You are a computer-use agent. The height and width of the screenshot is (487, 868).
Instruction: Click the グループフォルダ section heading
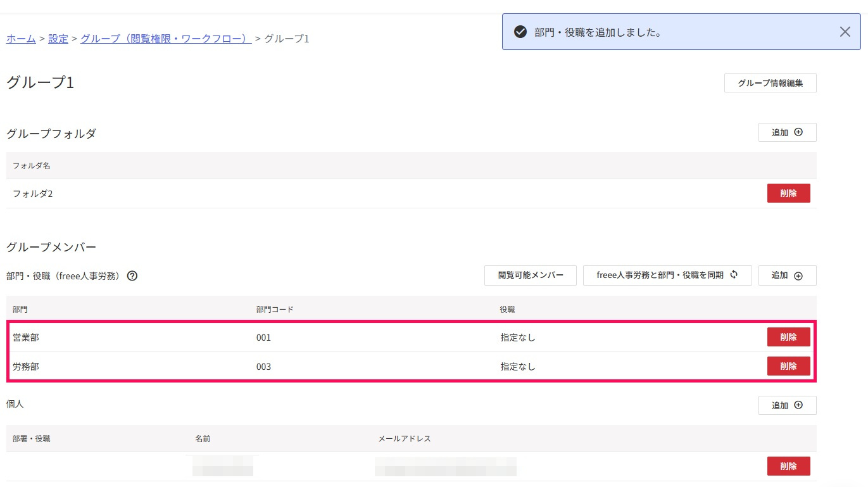click(51, 134)
